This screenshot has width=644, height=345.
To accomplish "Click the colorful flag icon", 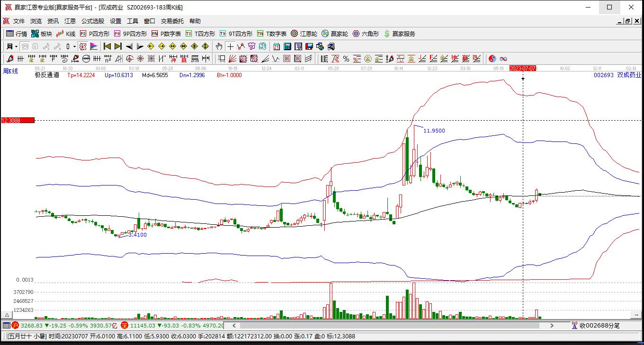I will coord(94,46).
